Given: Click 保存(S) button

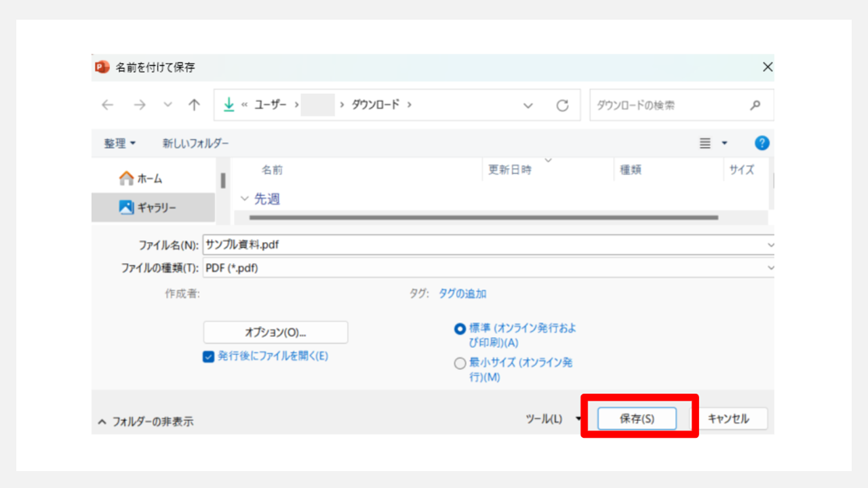Looking at the screenshot, I should pyautogui.click(x=637, y=419).
